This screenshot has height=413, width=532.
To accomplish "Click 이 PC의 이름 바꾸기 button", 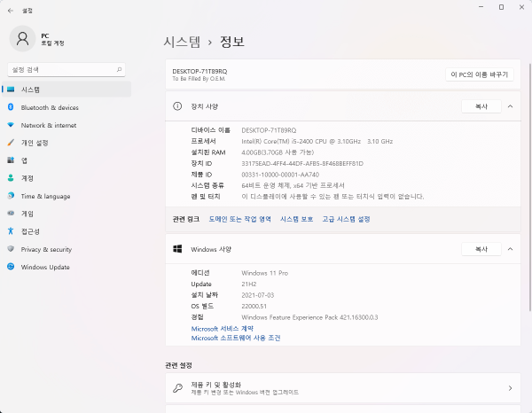I will point(480,74).
